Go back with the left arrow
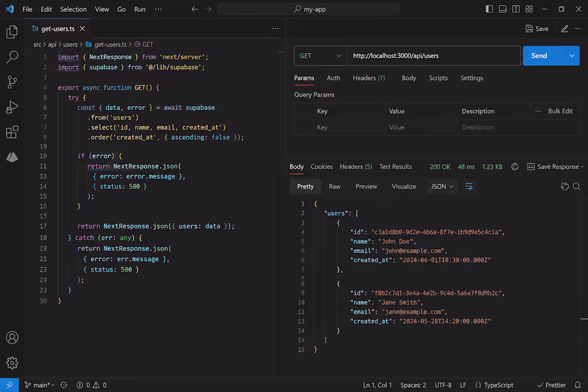The height and width of the screenshot is (392, 588). pyautogui.click(x=194, y=9)
